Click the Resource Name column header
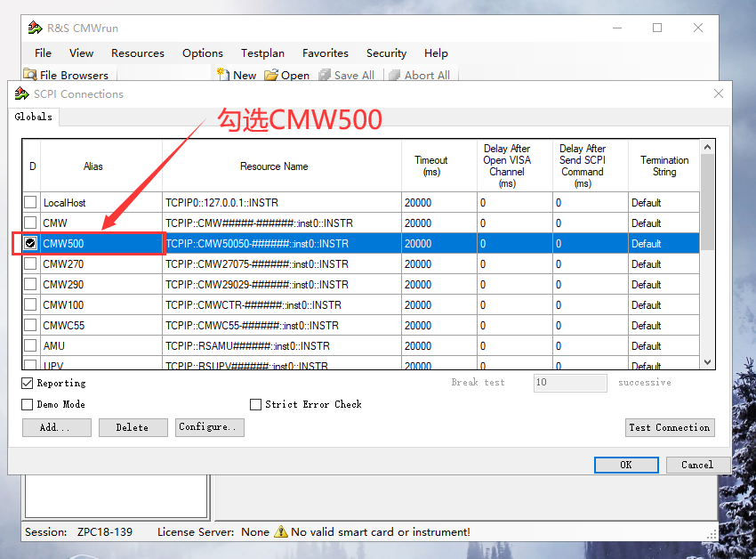The width and height of the screenshot is (756, 559). (282, 166)
